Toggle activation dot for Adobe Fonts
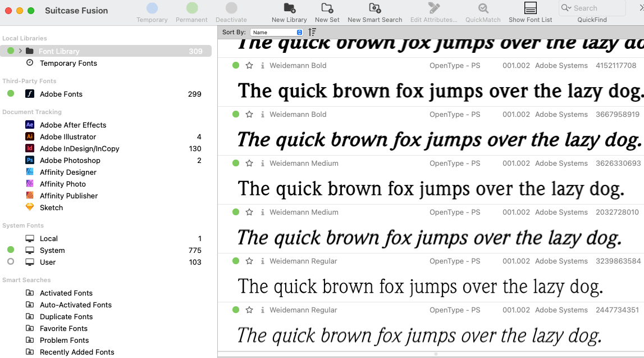The height and width of the screenshot is (358, 644). pyautogui.click(x=11, y=93)
